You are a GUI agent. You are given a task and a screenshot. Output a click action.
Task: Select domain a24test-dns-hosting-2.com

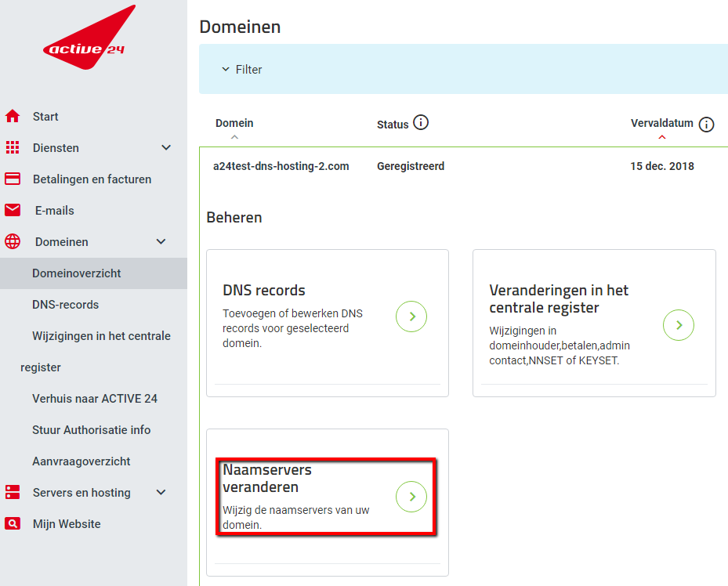pyautogui.click(x=281, y=166)
